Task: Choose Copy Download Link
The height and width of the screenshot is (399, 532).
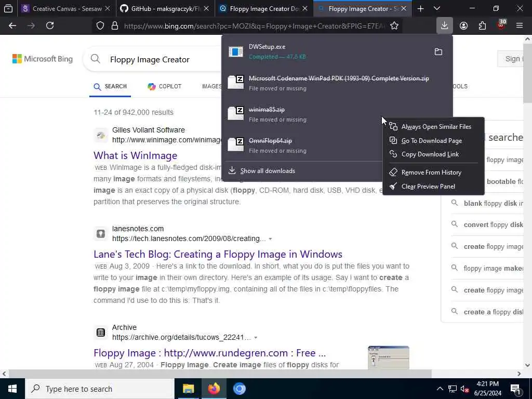Action: (x=433, y=154)
